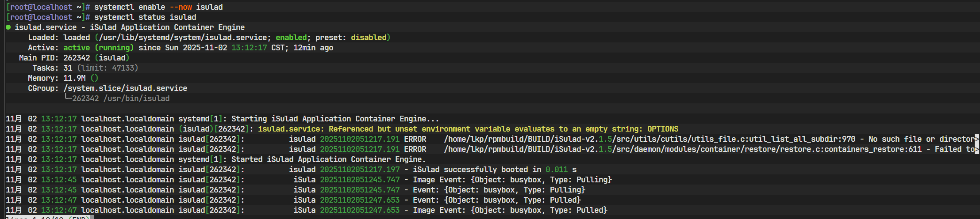
Task: Click the timestamp 20251102051245.747 on Image Event line
Action: (x=360, y=180)
